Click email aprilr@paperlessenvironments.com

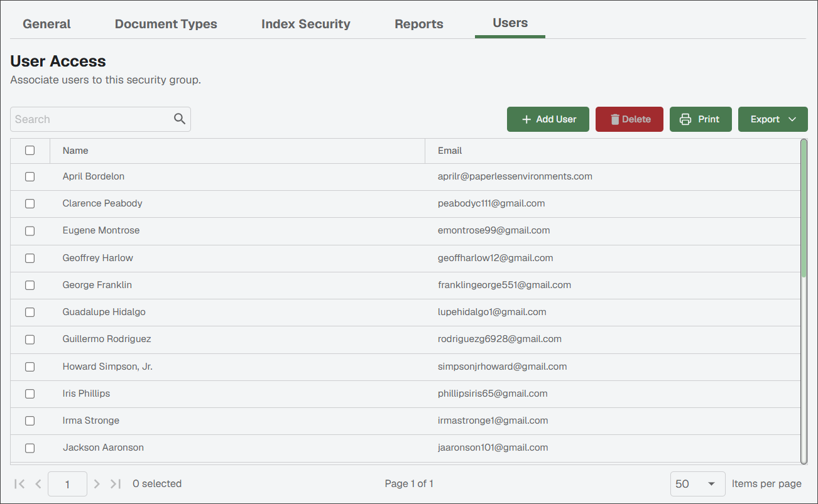(515, 176)
